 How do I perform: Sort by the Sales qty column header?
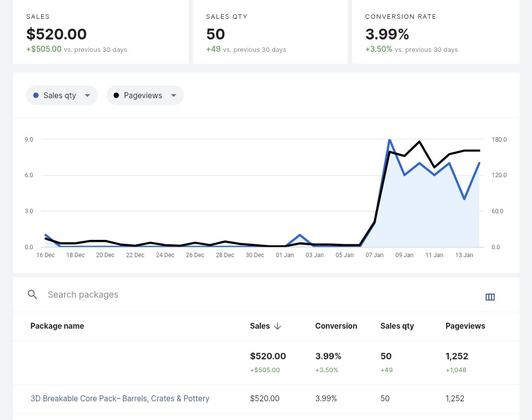(397, 326)
